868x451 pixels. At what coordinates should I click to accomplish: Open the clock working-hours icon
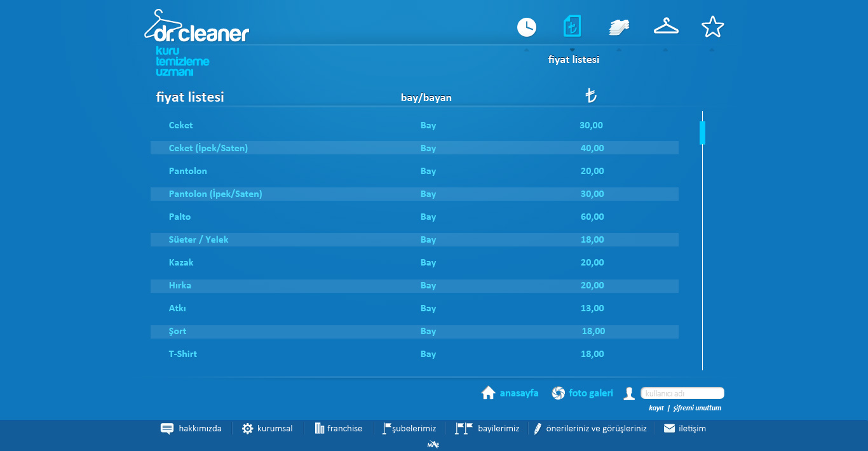(527, 27)
